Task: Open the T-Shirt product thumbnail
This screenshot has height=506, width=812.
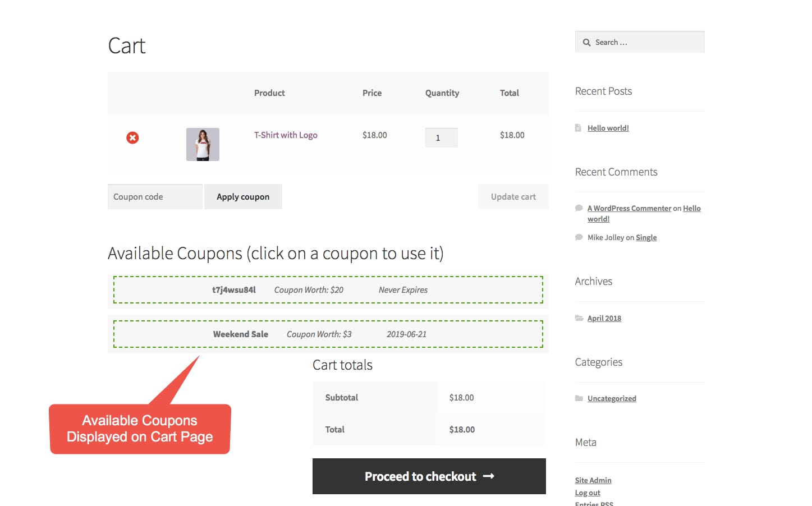Action: 203,144
